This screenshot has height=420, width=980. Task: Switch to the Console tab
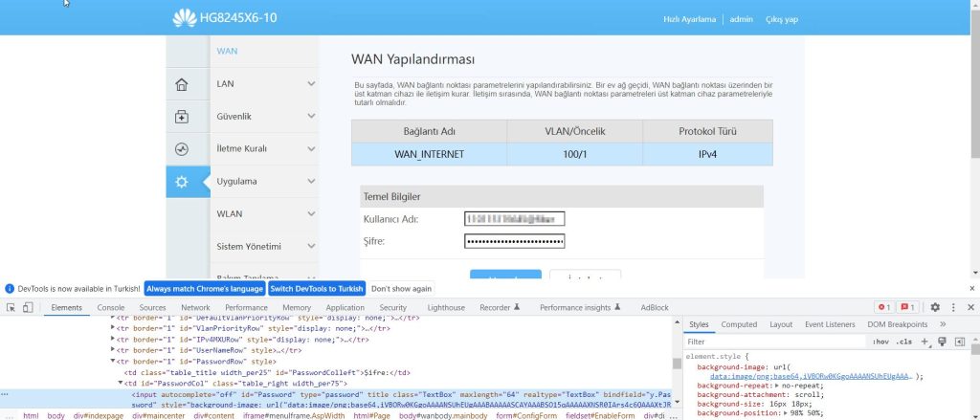pyautogui.click(x=111, y=307)
